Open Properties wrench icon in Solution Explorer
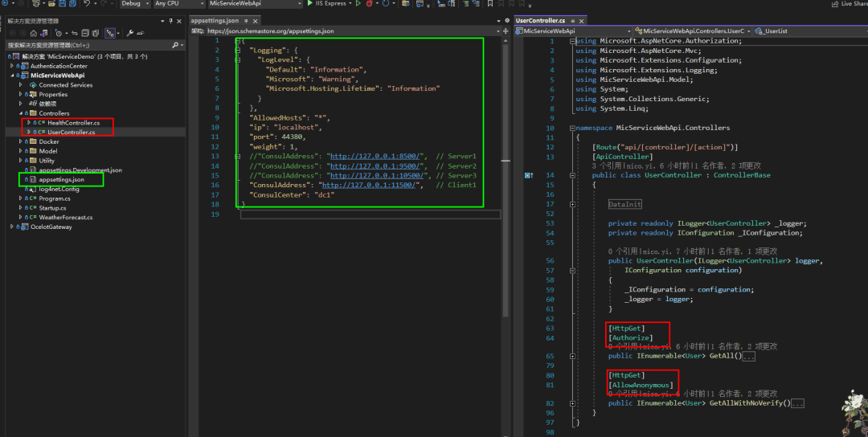This screenshot has width=868, height=437. (x=129, y=33)
